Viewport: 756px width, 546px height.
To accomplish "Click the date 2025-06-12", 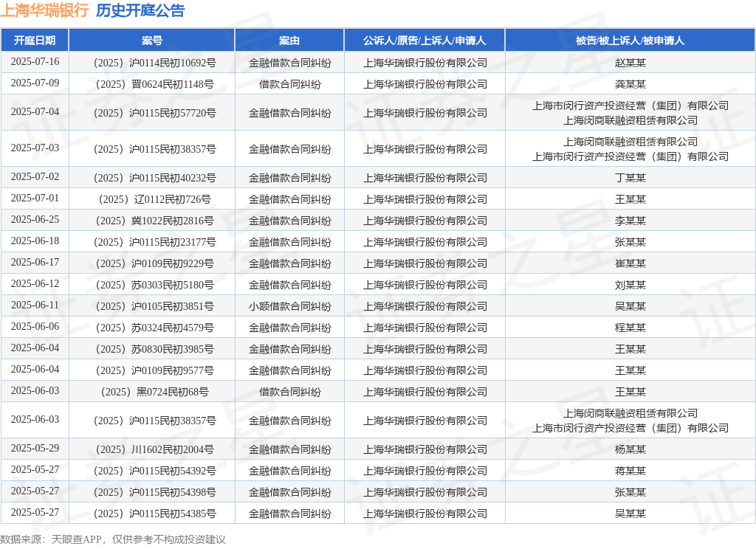I will (35, 283).
